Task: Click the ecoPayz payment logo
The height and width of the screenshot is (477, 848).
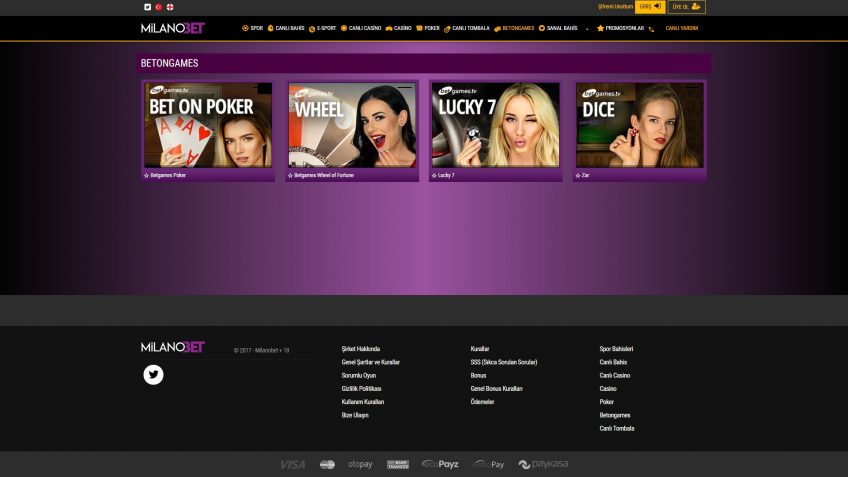Action: coord(440,464)
